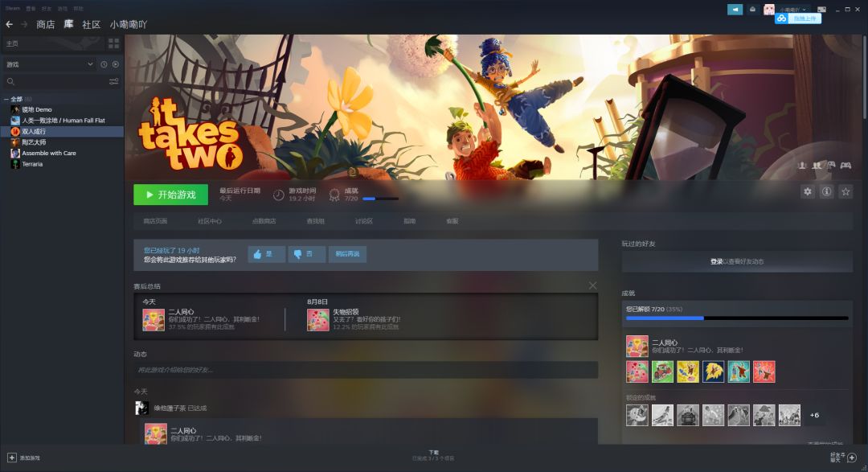This screenshot has width=868, height=472.
Task: Open the 小喃喃吖 profile tab
Action: click(129, 24)
